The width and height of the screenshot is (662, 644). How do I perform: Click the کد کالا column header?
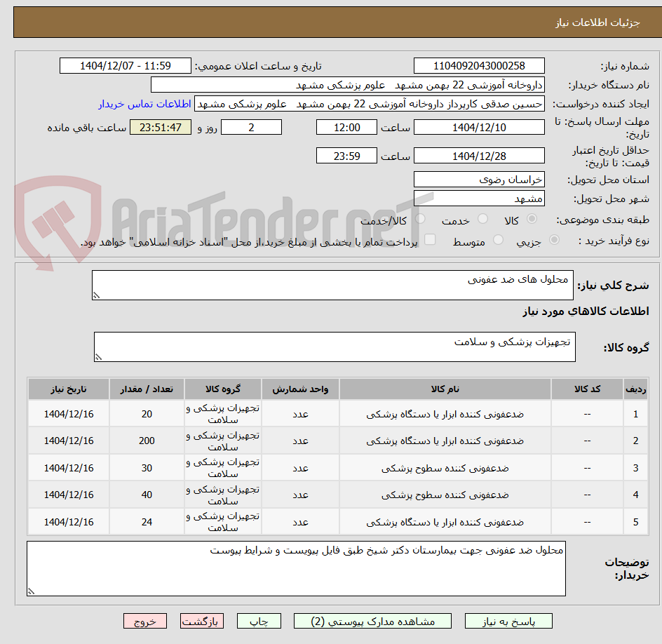click(587, 389)
